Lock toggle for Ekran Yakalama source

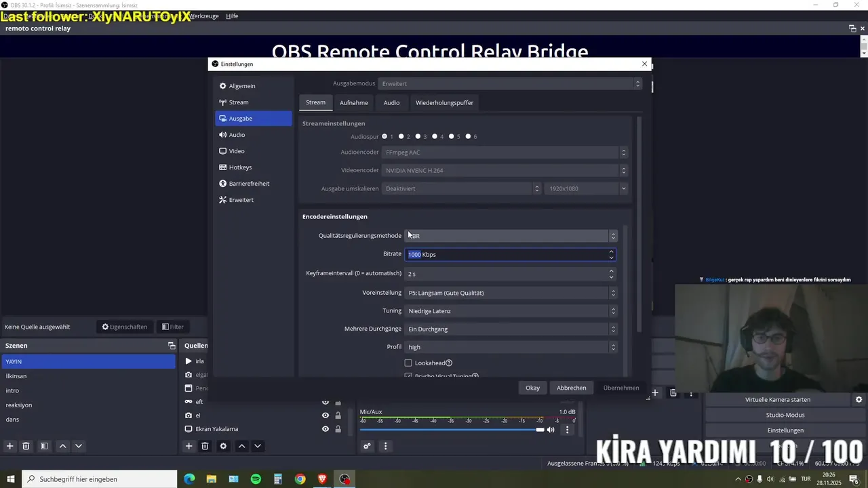point(338,429)
